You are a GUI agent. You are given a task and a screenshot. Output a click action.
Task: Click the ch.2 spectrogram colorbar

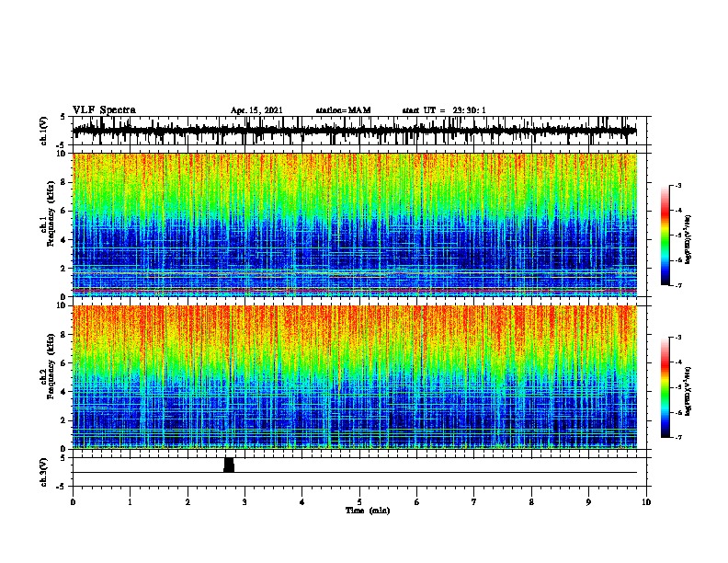pyautogui.click(x=665, y=387)
